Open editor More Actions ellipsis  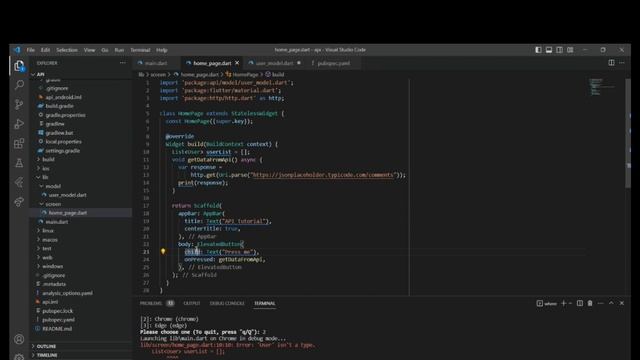coord(622,63)
